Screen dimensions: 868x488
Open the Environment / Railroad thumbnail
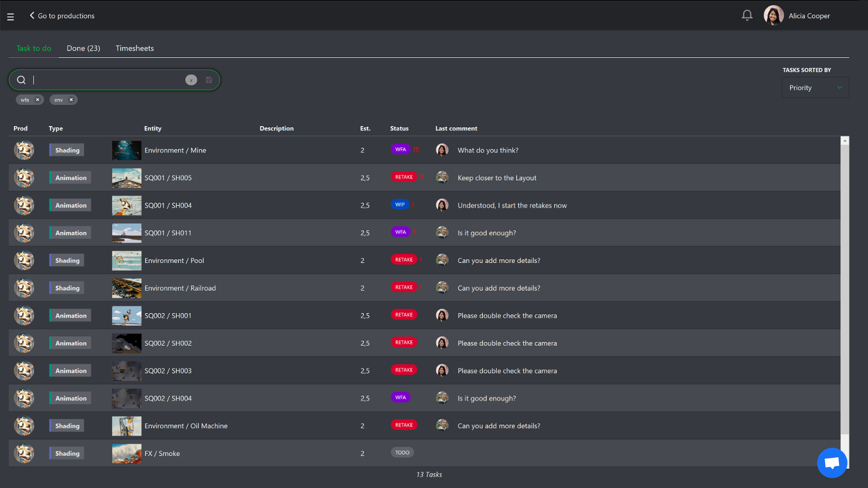click(x=127, y=288)
